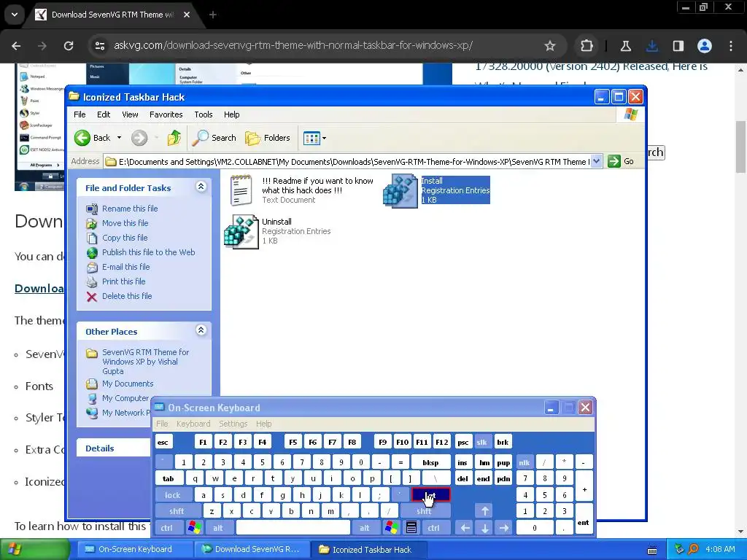Switch to Download SevenVG taskbar button
Viewport: 747px width, 560px height.
252,549
